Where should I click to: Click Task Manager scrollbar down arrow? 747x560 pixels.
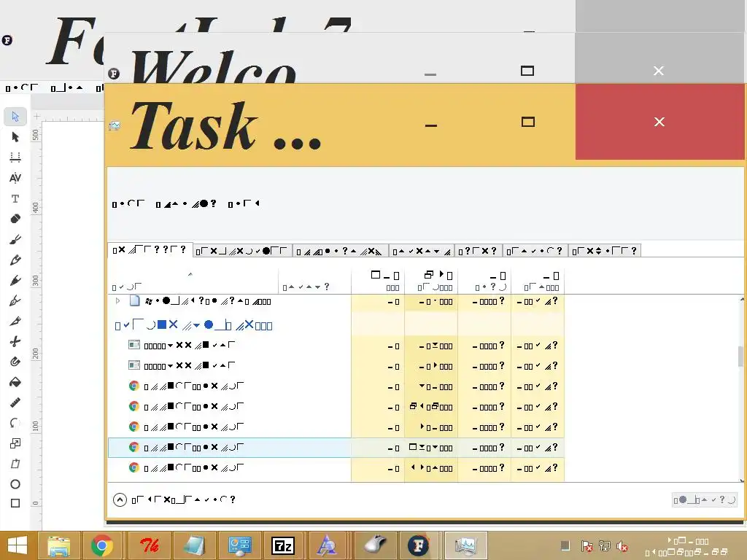[741, 480]
